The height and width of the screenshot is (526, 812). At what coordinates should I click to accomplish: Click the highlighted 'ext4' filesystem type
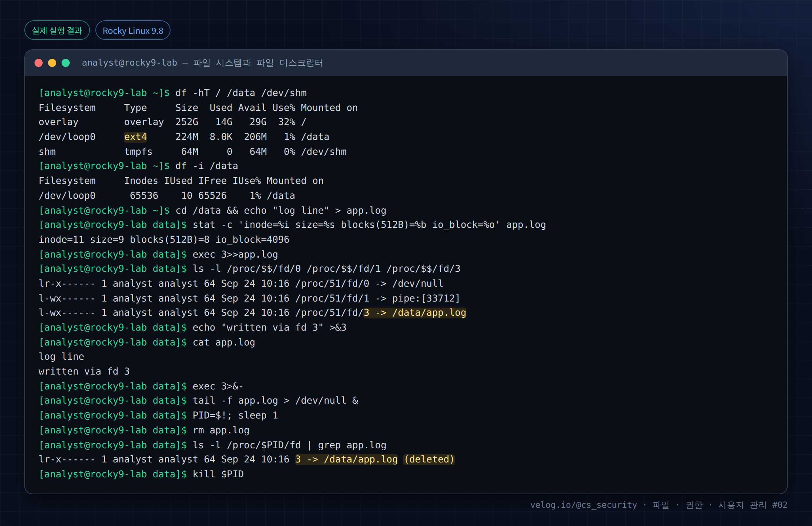point(135,137)
